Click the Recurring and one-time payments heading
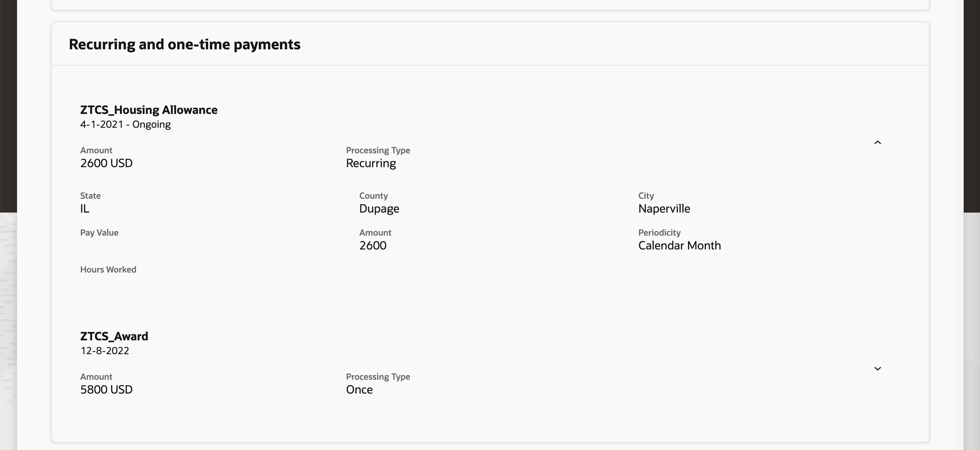 point(185,44)
